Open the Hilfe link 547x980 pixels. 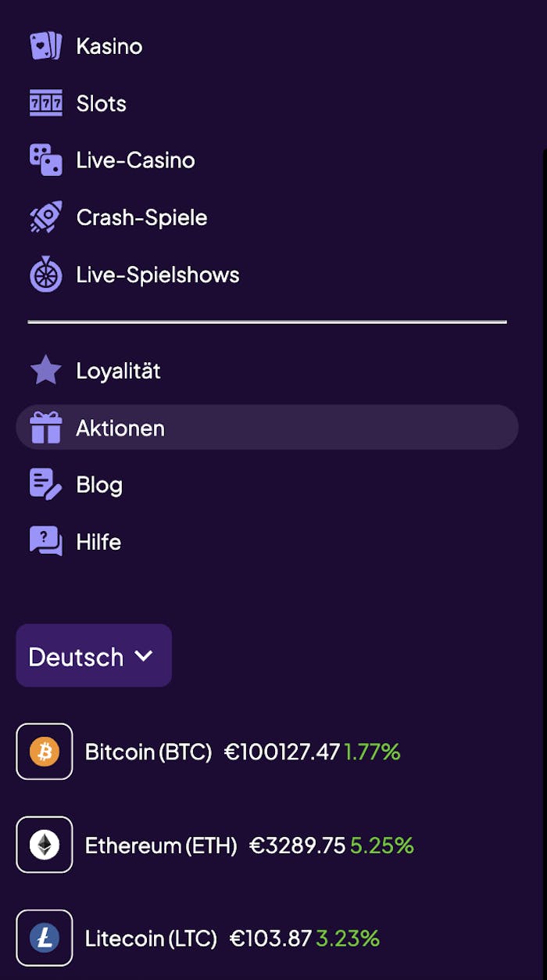[98, 542]
